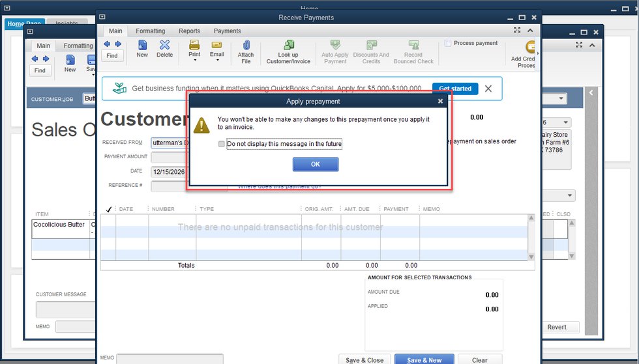This screenshot has width=639, height=364.
Task: Click the Delete icon in Main ribbon
Action: click(x=165, y=49)
